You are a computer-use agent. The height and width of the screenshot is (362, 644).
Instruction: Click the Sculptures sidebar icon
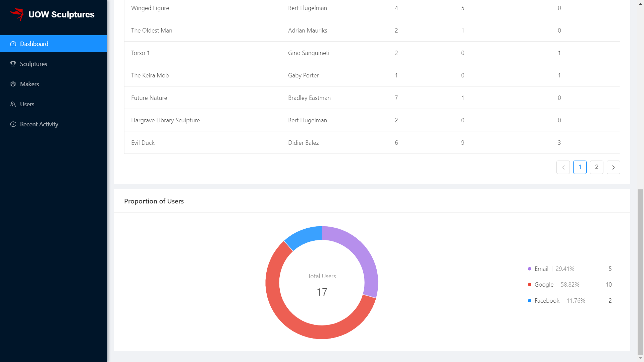pyautogui.click(x=13, y=64)
